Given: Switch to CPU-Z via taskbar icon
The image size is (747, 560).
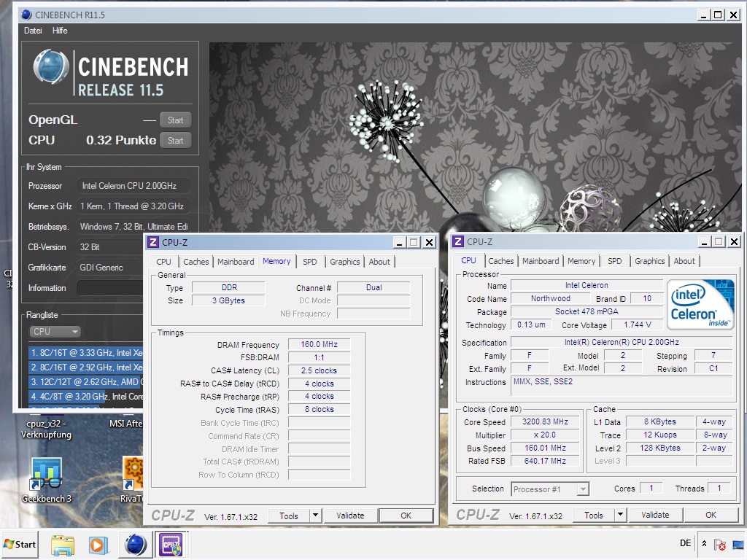Looking at the screenshot, I should 171,545.
